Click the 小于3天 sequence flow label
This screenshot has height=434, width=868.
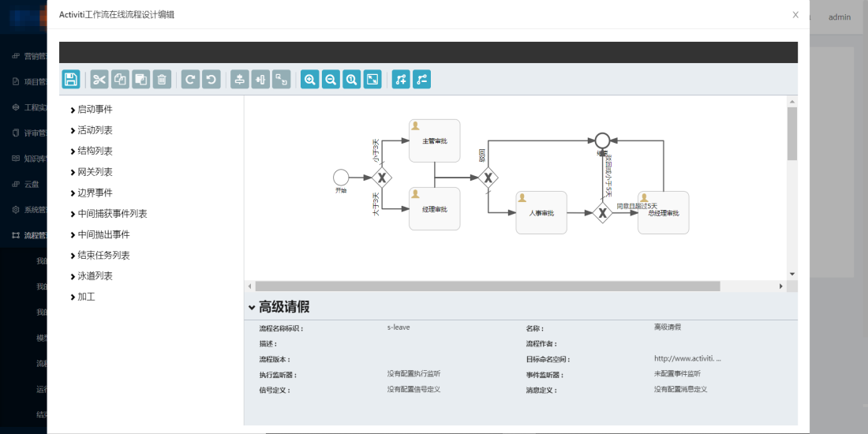click(x=376, y=149)
